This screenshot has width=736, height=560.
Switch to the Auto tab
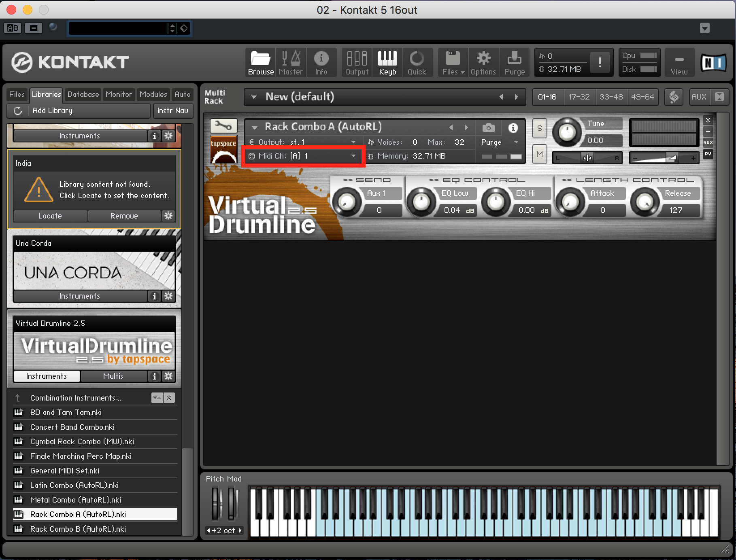pos(182,95)
